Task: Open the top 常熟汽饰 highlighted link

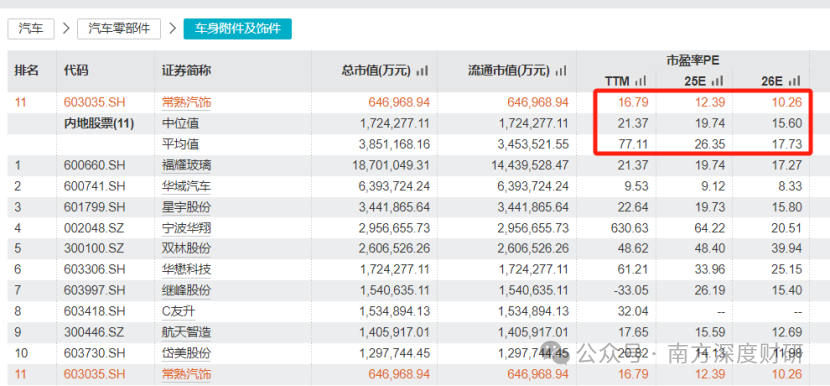Action: (x=186, y=103)
